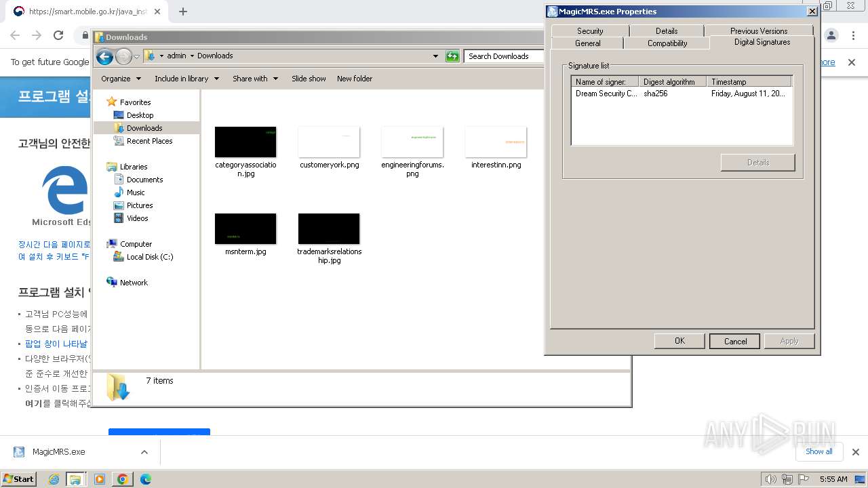
Task: Create a New folder
Action: (x=355, y=79)
